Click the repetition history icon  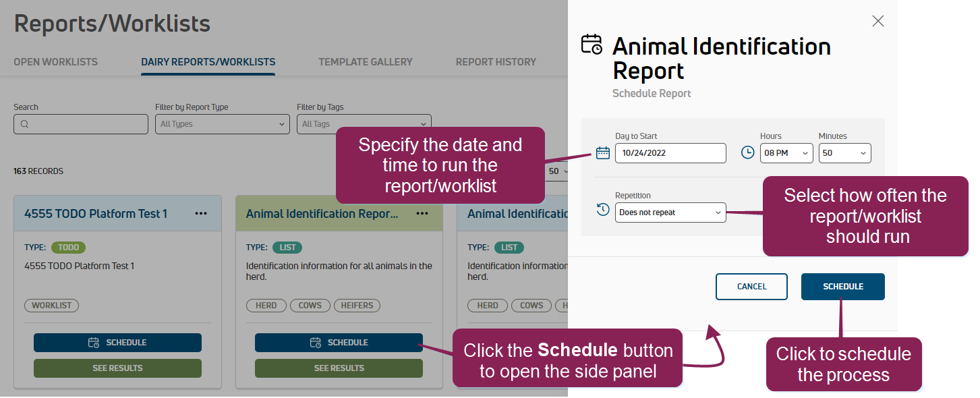pyautogui.click(x=603, y=210)
